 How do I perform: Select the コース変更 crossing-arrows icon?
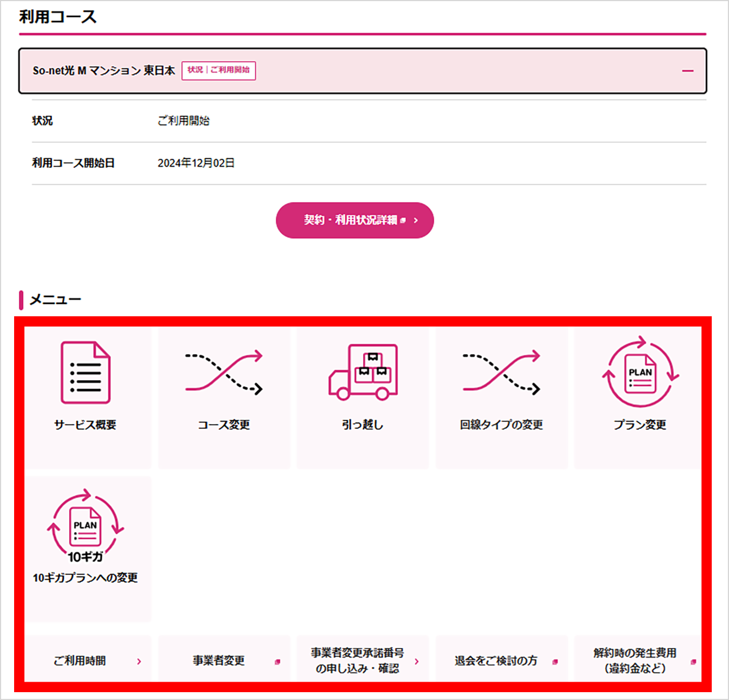pos(224,372)
